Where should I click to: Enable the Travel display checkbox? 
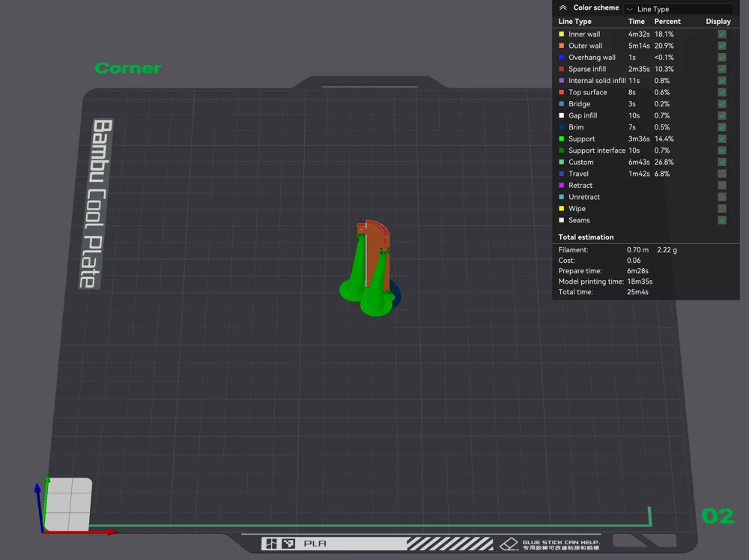pos(721,174)
